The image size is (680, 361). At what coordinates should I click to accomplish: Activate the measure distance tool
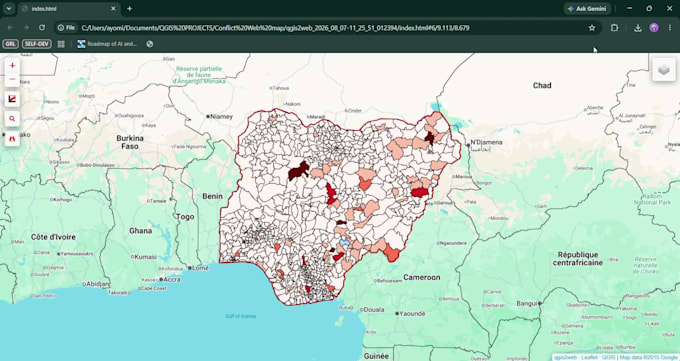[x=12, y=99]
